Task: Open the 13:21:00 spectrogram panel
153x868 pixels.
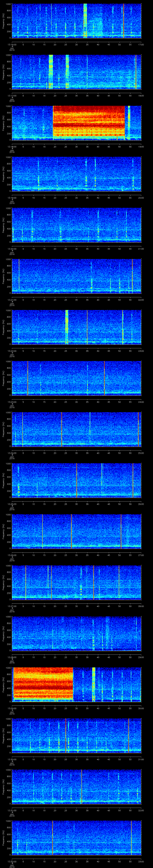Action: pyautogui.click(x=77, y=276)
